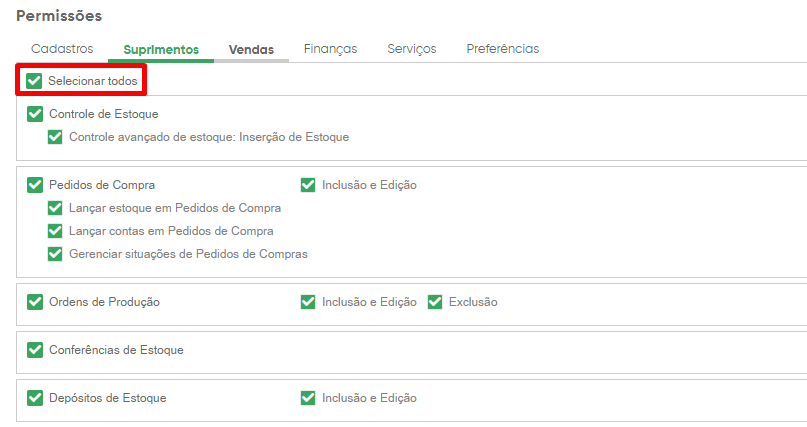Image resolution: width=807 pixels, height=427 pixels.
Task: Uncheck Inclusão e Edição for Depósitos de Estoque
Action: pyautogui.click(x=308, y=398)
